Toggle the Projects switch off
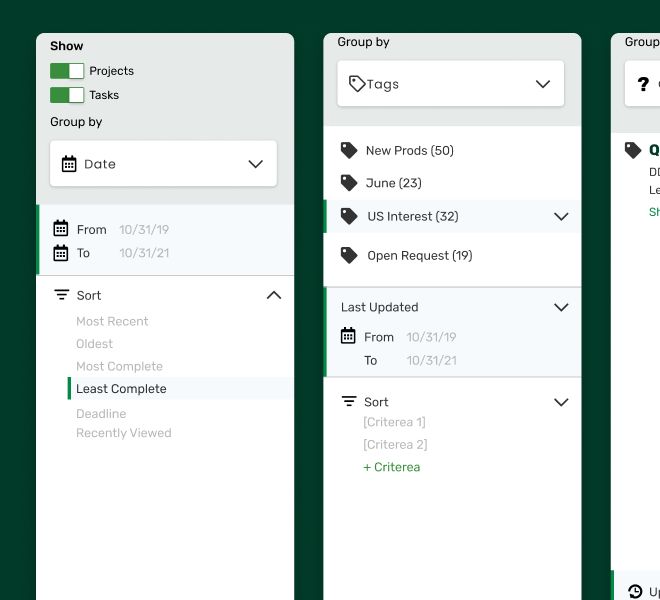Image resolution: width=660 pixels, height=600 pixels. click(67, 71)
